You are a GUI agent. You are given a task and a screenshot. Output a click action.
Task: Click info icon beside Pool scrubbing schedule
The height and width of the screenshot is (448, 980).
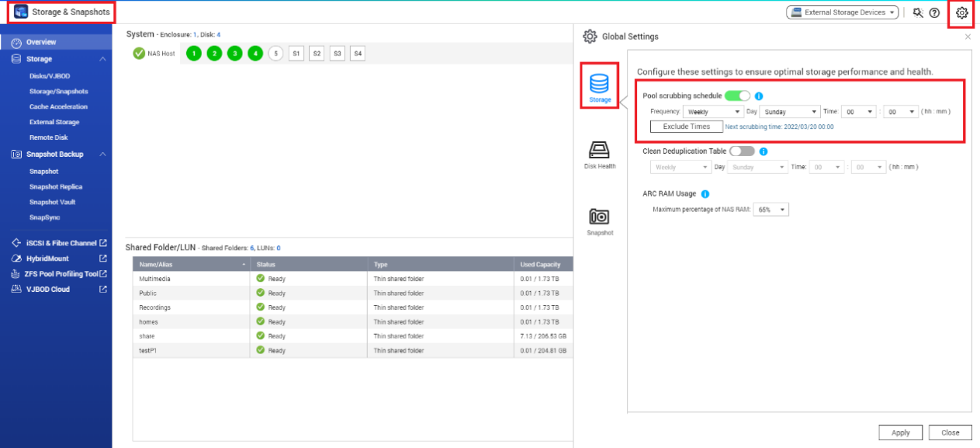pyautogui.click(x=759, y=96)
